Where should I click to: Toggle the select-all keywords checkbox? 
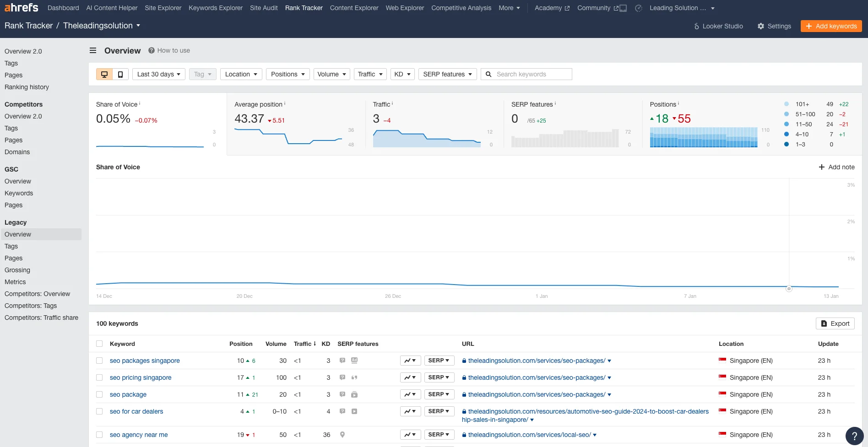[99, 344]
